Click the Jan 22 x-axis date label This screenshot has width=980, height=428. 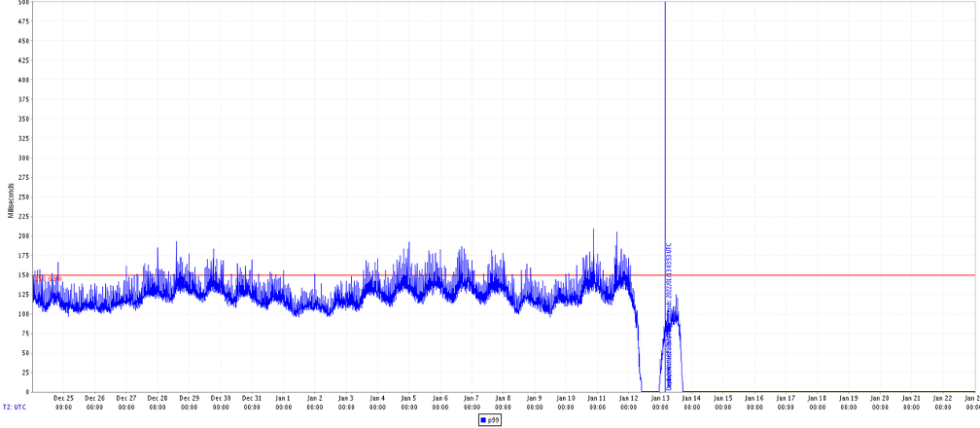point(942,398)
